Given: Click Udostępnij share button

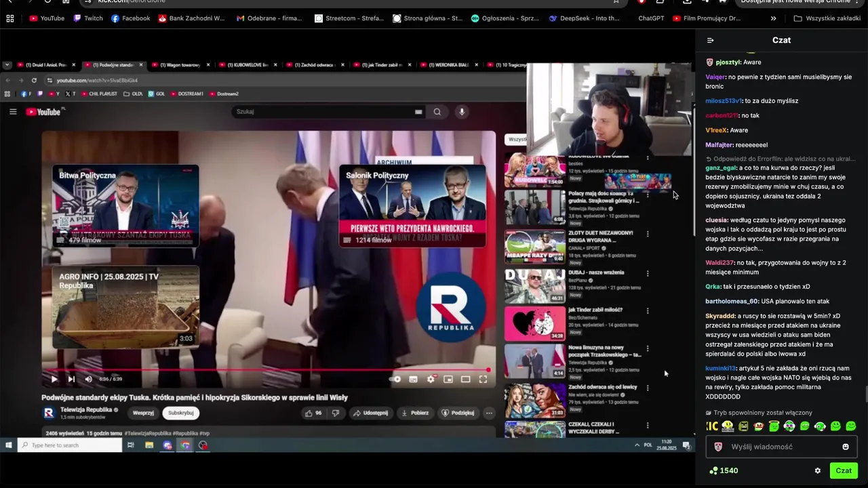Looking at the screenshot, I should tap(371, 413).
